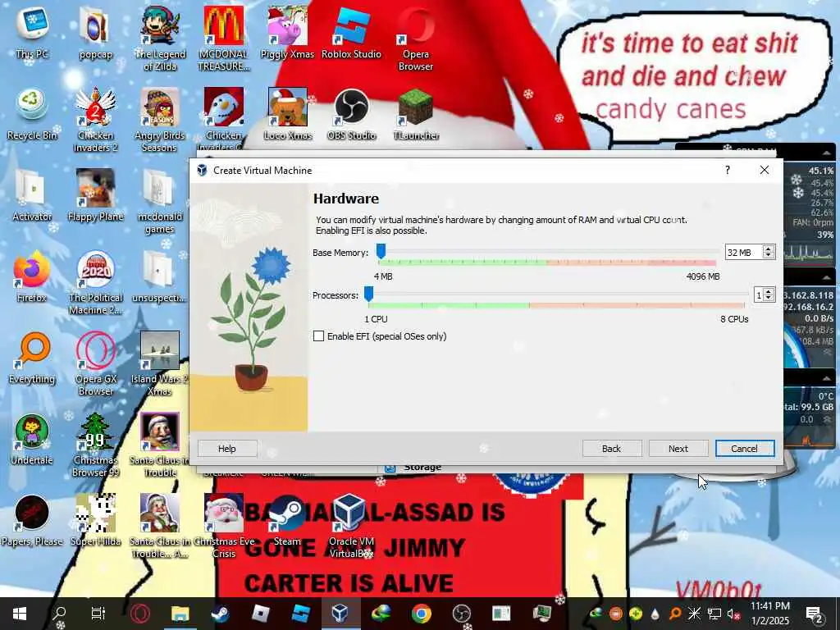
Task: Collapse the top sidebar gadget arrow
Action: (x=827, y=153)
